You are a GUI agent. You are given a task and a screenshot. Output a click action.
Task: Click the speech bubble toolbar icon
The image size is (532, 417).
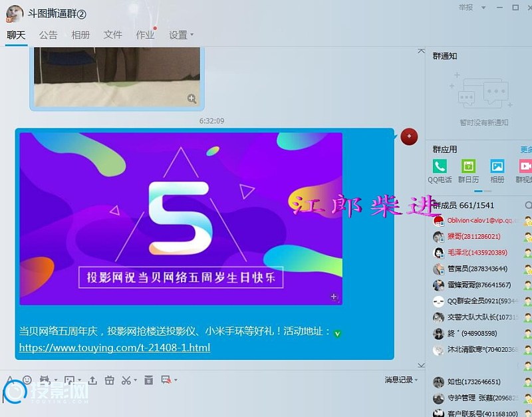coord(166,380)
